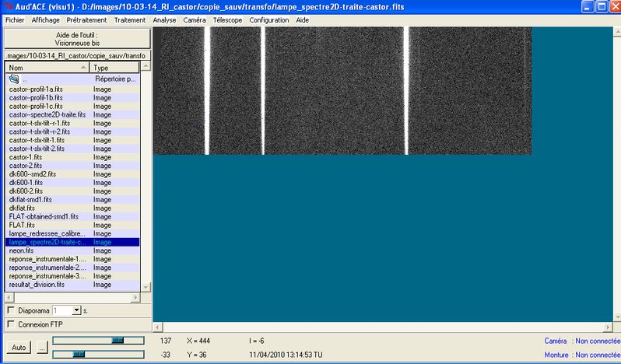Sort file list by Type column
The height and width of the screenshot is (364, 621).
coord(114,68)
